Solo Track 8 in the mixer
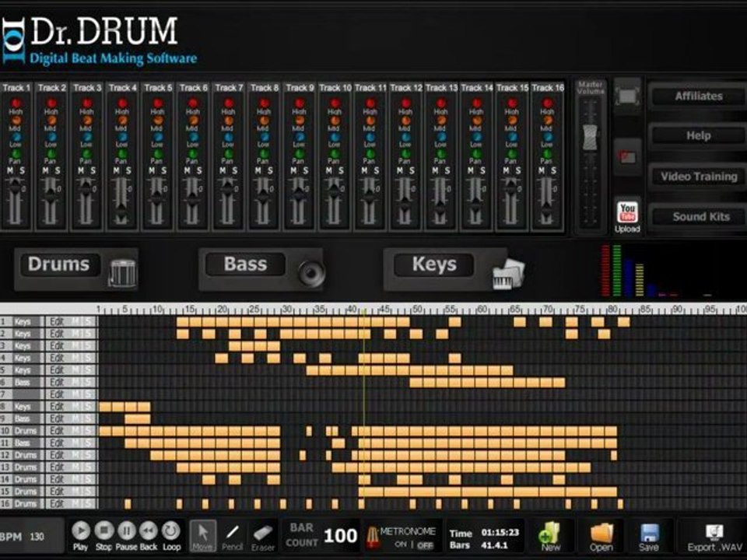This screenshot has height=560, width=747. pos(270,170)
